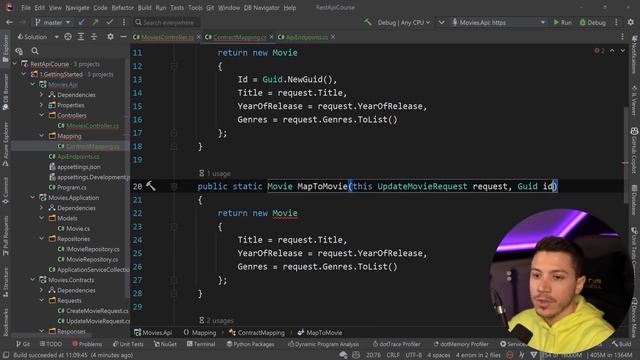This screenshot has height=360, width=640.
Task: Select appsettings.json in the solution tree
Action: pyautogui.click(x=78, y=167)
